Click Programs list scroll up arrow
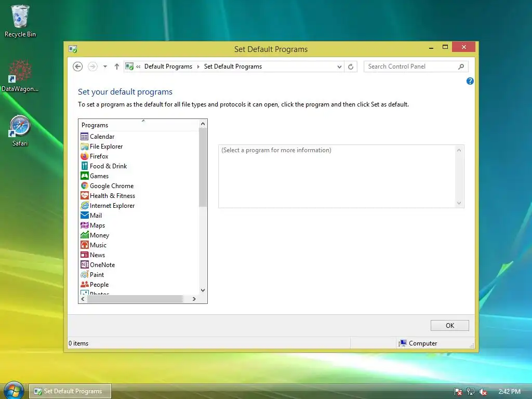This screenshot has height=399, width=532. (x=203, y=124)
